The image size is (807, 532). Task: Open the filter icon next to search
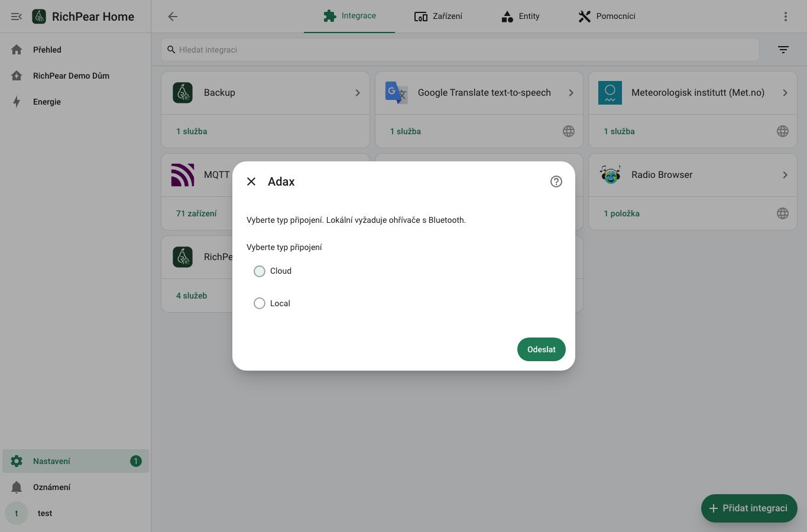pos(783,50)
